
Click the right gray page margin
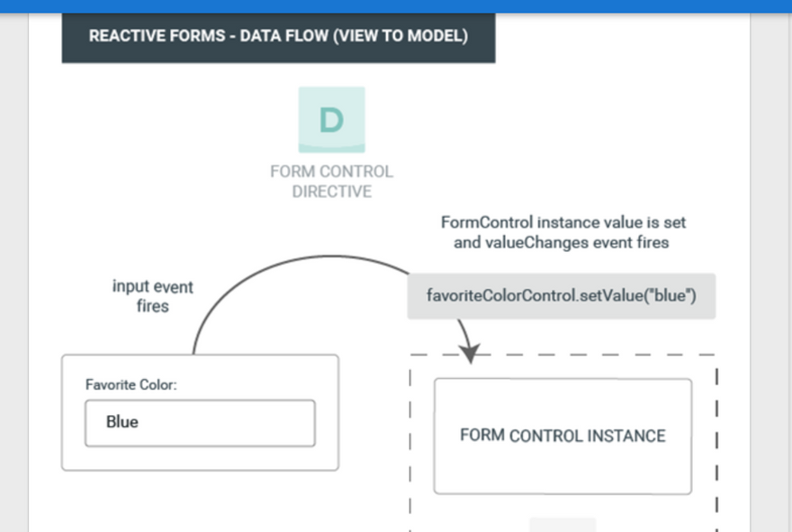pyautogui.click(x=771, y=270)
